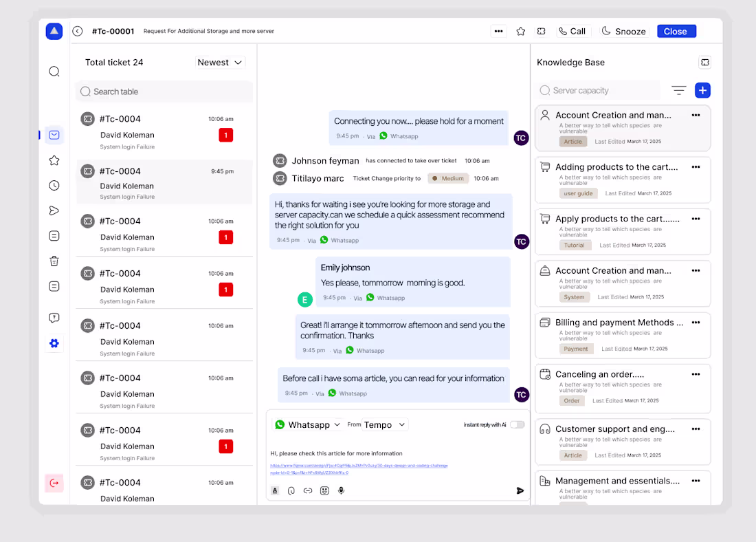
Task: Click the Order tag
Action: [572, 400]
